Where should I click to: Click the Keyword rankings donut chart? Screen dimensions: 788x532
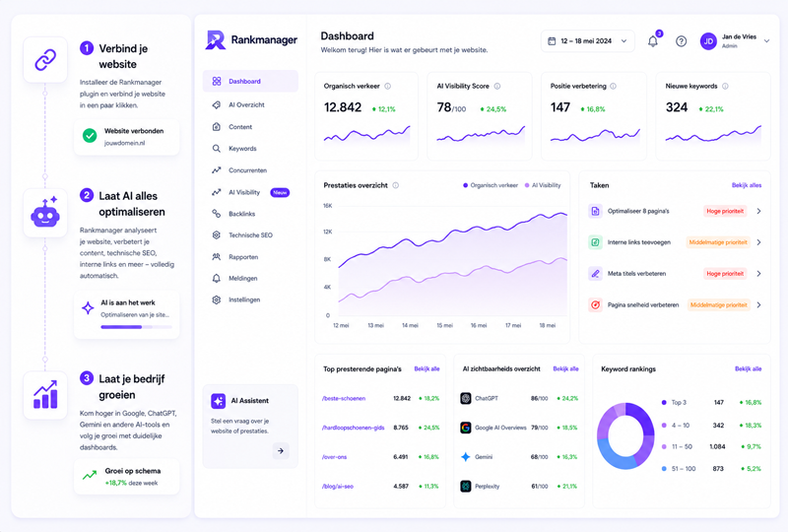[x=625, y=435]
